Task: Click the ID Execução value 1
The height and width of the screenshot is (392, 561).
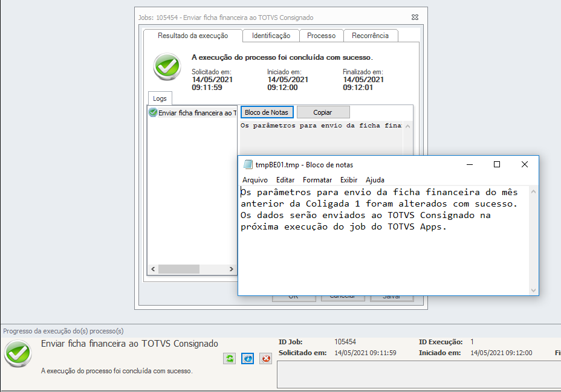Action: 472,342
